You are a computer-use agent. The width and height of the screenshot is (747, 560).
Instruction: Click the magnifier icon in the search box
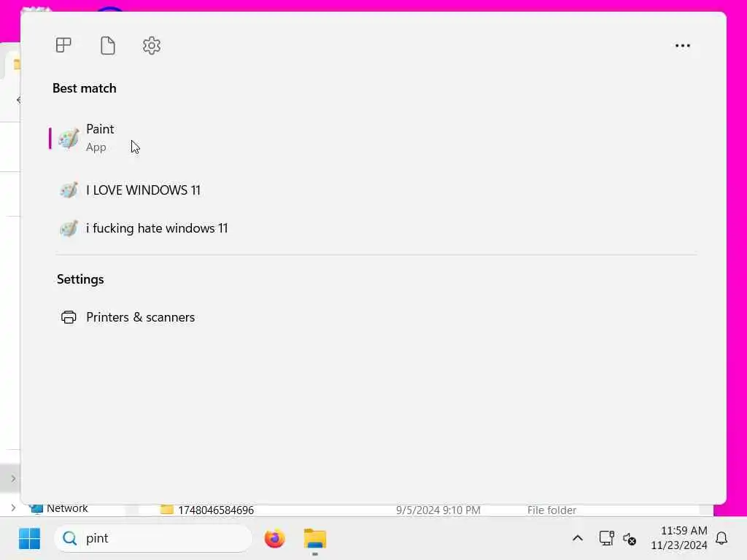(x=69, y=538)
